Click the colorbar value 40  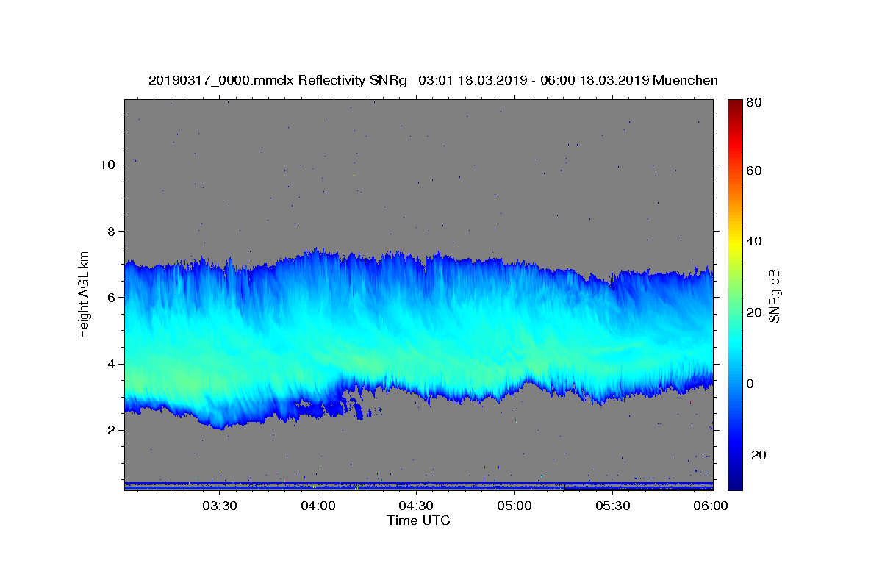(x=755, y=241)
